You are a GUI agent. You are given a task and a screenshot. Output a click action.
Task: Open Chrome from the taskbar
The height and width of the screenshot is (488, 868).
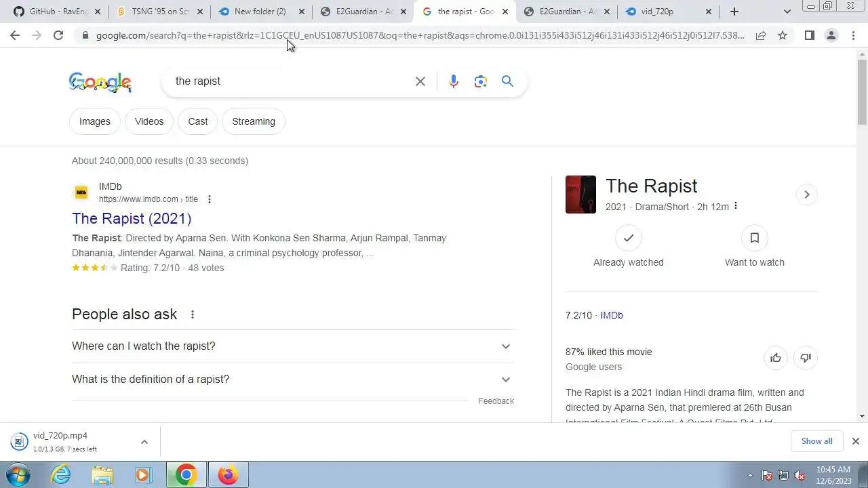(186, 474)
